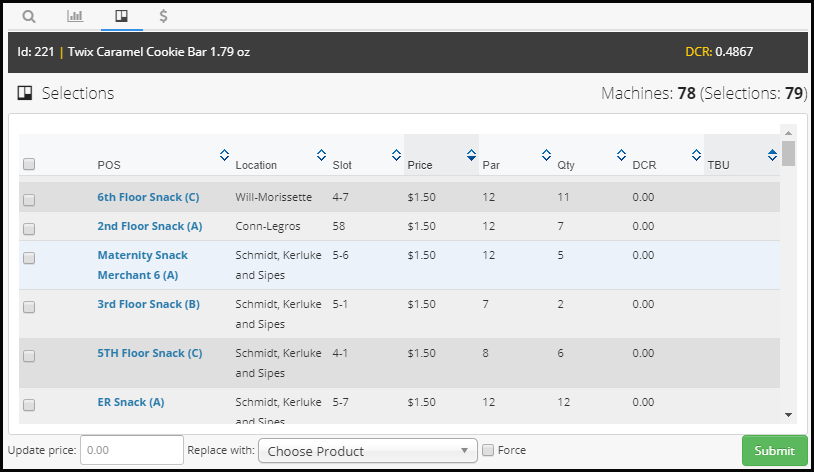Sort table by Price column arrows
This screenshot has height=472, width=814.
(471, 155)
